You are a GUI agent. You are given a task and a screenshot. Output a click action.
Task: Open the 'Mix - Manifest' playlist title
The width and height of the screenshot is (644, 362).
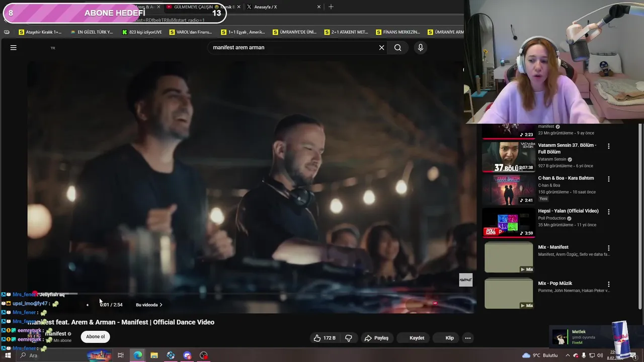coord(553,247)
